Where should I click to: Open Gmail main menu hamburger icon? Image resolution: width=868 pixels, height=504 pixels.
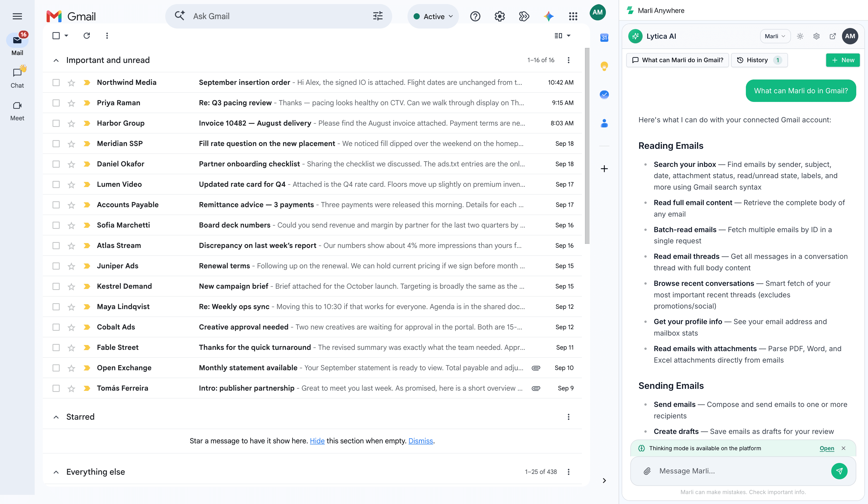(x=17, y=16)
